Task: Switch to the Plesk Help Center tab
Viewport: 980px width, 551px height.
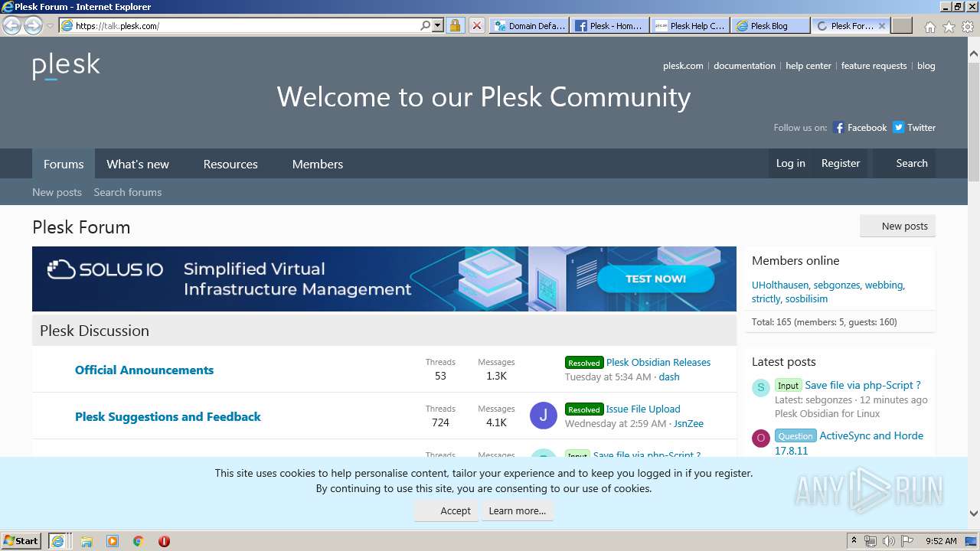Action: 690,25
